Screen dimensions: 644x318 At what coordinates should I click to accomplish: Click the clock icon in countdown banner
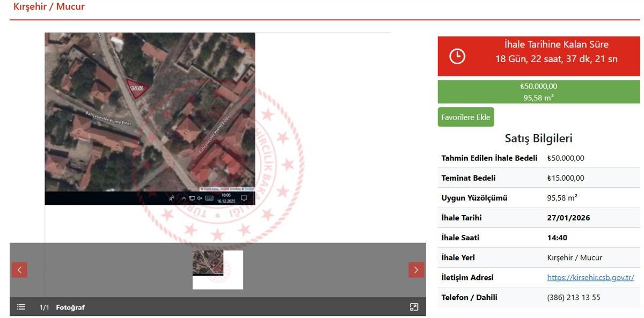pos(457,56)
